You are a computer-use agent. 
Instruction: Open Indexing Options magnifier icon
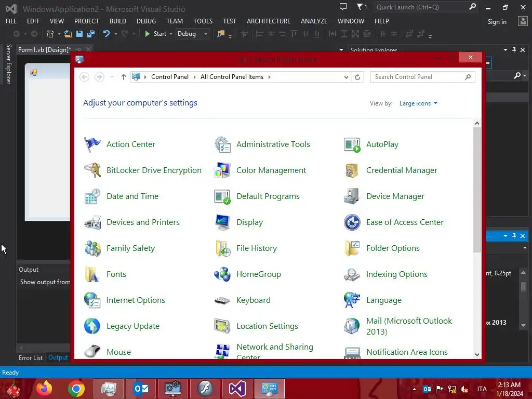[x=352, y=274]
